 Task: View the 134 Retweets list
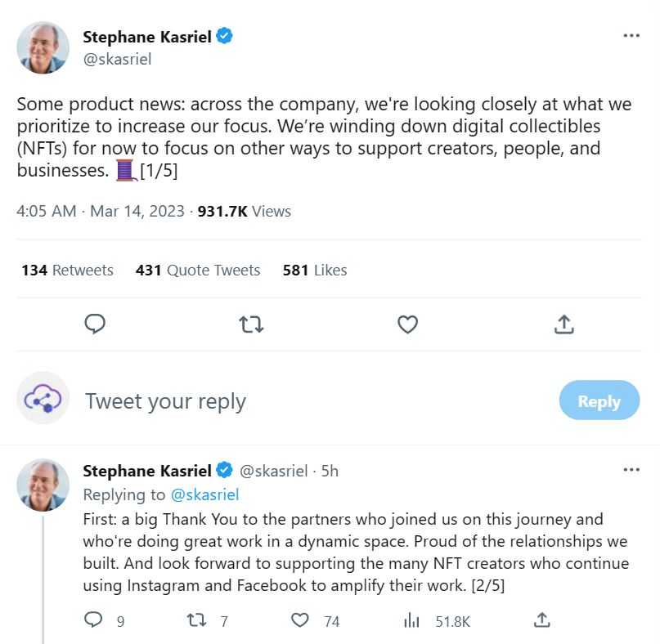(x=67, y=270)
